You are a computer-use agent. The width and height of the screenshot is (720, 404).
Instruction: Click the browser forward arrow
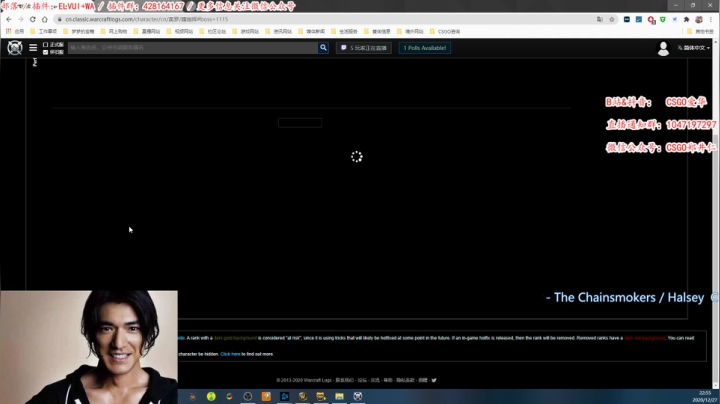point(21,19)
